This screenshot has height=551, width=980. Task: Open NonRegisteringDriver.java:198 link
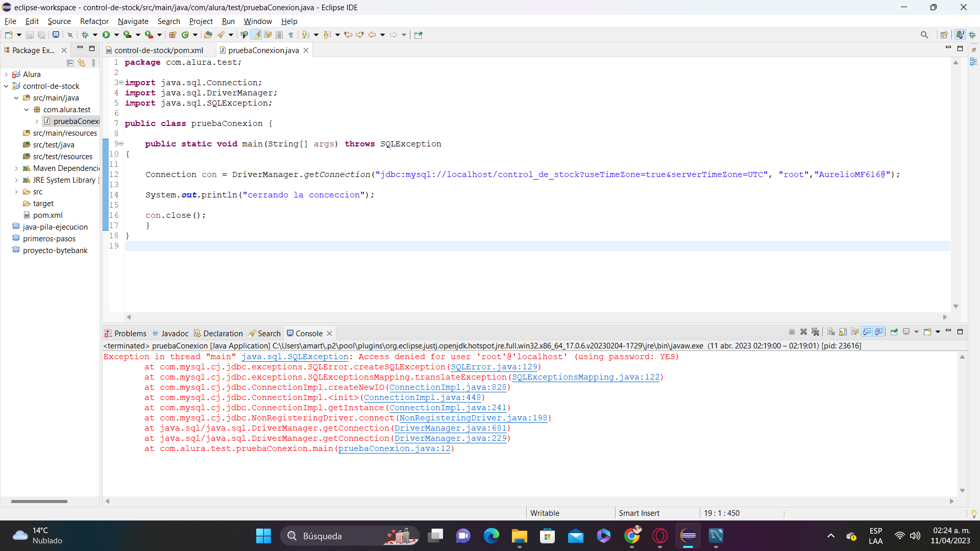tap(474, 418)
